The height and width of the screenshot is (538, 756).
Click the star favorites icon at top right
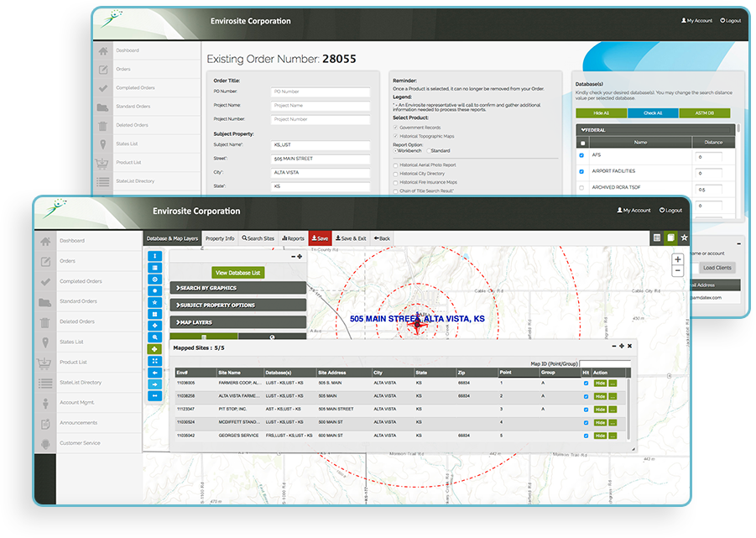pyautogui.click(x=684, y=238)
